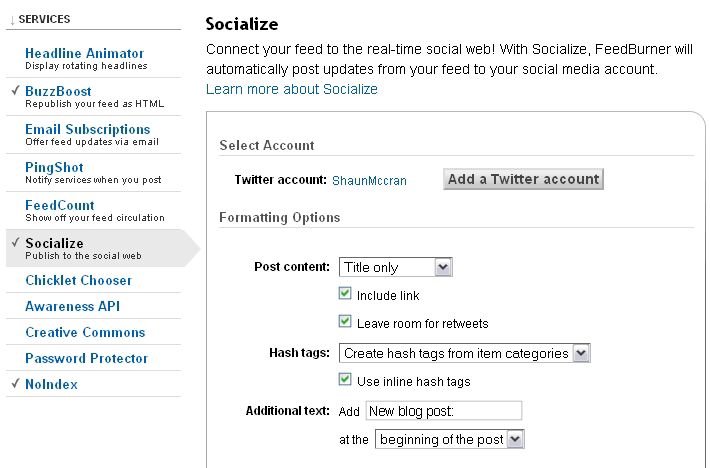710x468 pixels.
Task: Open the Hash tags dropdown
Action: pos(465,353)
